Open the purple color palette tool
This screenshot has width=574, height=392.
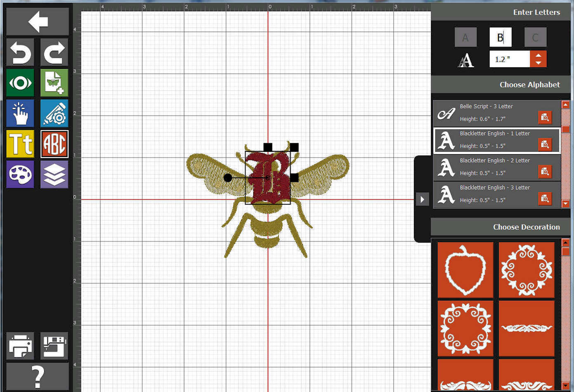[20, 174]
